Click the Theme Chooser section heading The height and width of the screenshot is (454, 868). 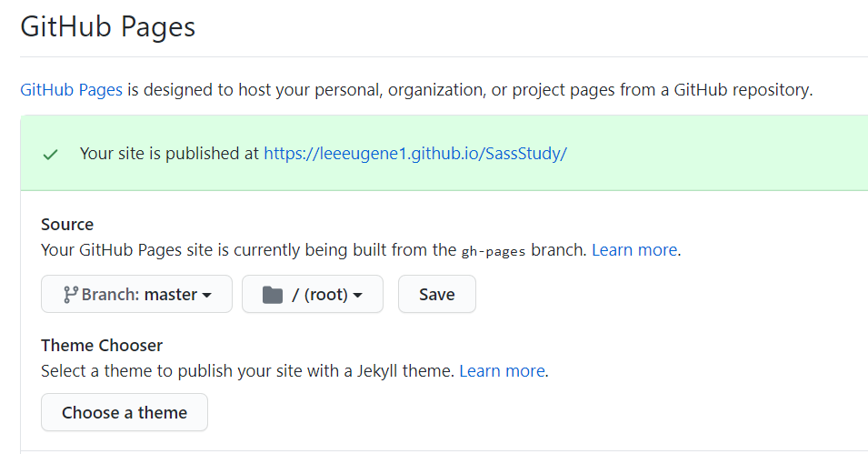pos(102,346)
